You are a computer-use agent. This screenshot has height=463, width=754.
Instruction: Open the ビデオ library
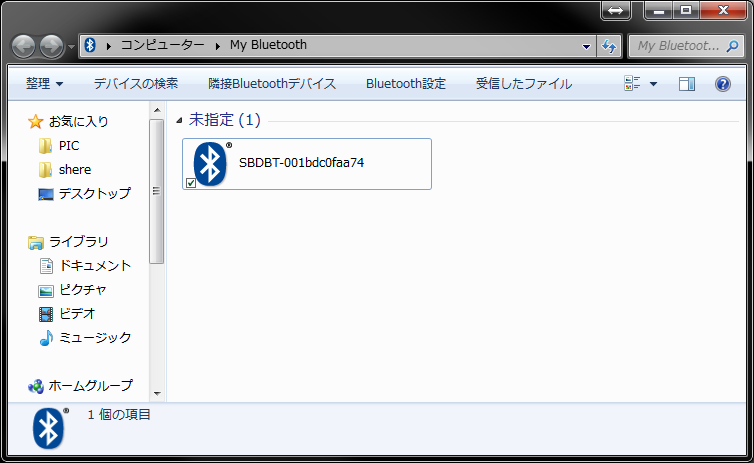click(x=77, y=313)
